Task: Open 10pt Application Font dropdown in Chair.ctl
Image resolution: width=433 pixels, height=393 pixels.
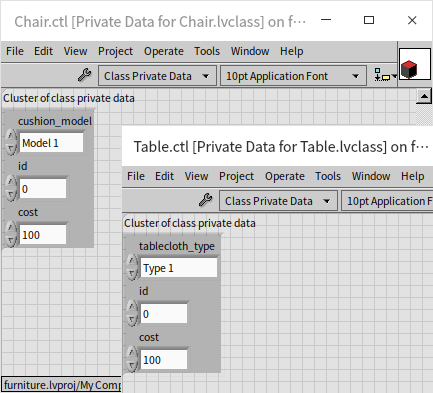Action: 293,76
